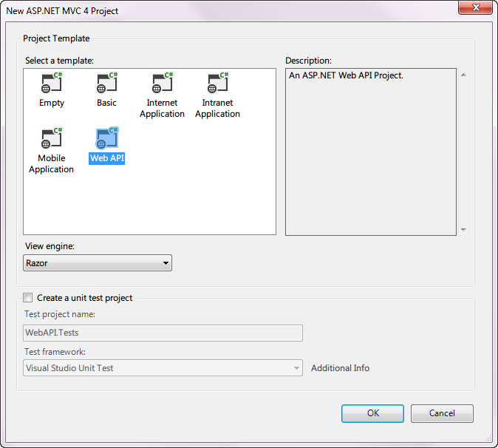Screen dimensions: 498x448
Task: Click the Web API label text
Action: pyautogui.click(x=106, y=158)
